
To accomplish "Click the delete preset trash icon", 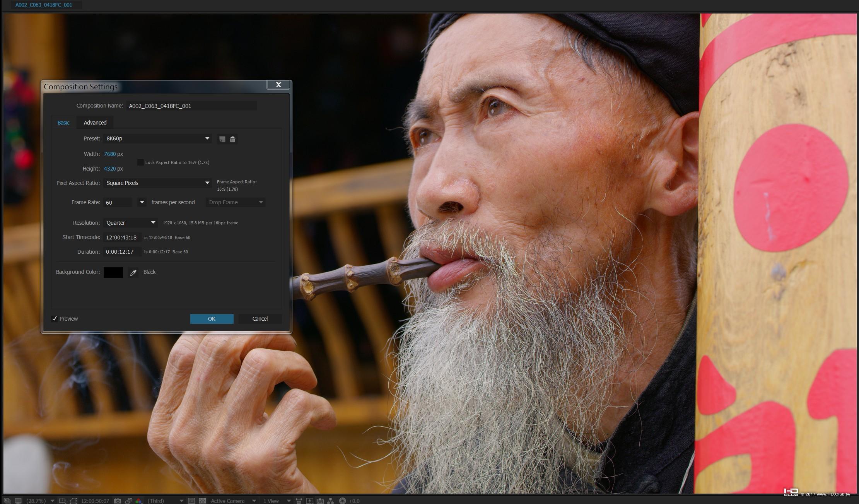I will [x=232, y=139].
